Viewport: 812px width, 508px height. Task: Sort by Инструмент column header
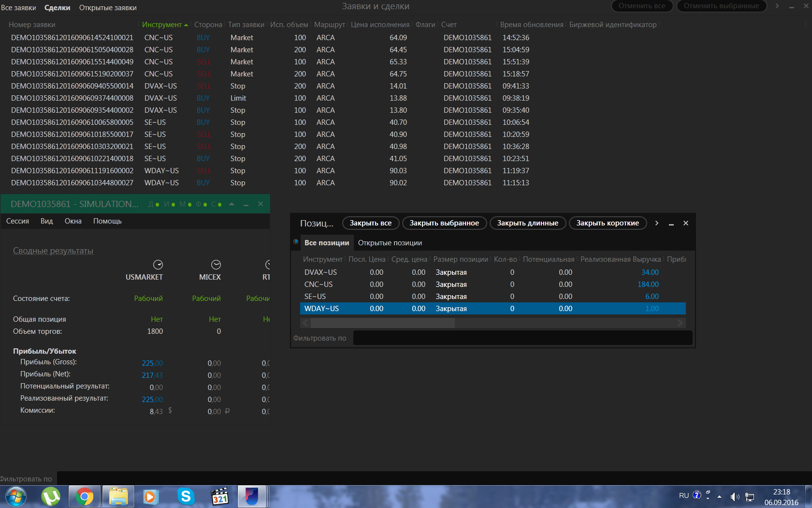[162, 25]
